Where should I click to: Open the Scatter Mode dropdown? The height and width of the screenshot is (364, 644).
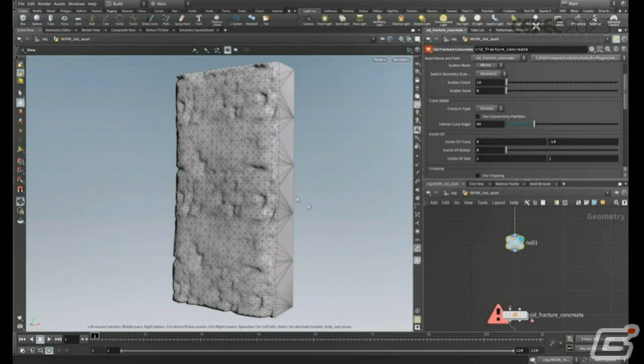coord(488,65)
